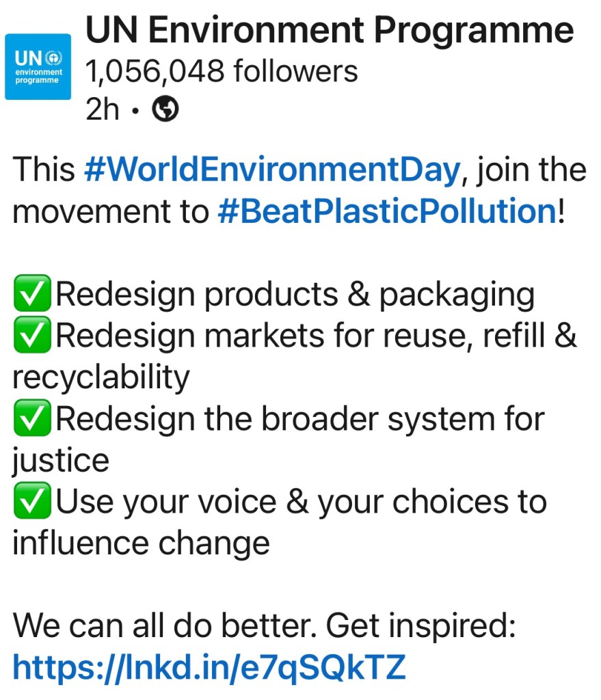Click the green checkmark beside Redesign the broader system

click(31, 420)
